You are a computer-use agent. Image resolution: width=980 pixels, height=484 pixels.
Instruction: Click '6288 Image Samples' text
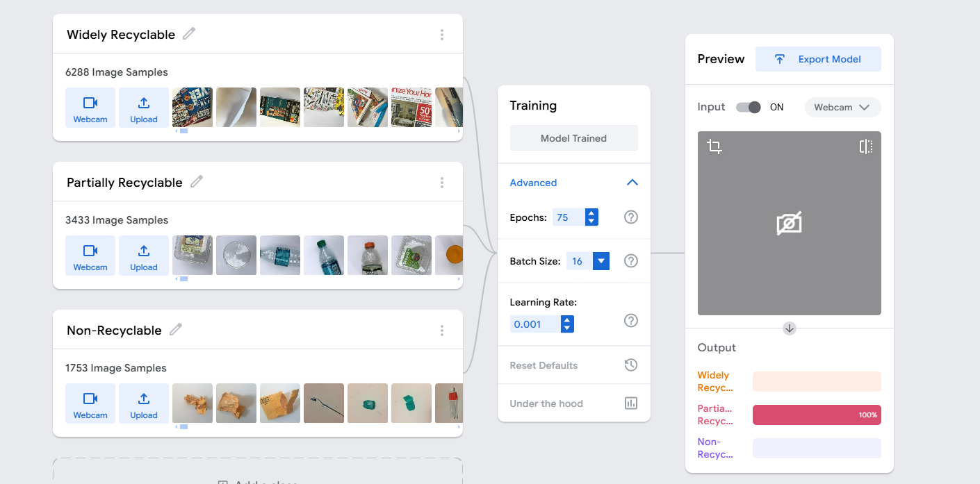[x=117, y=72]
